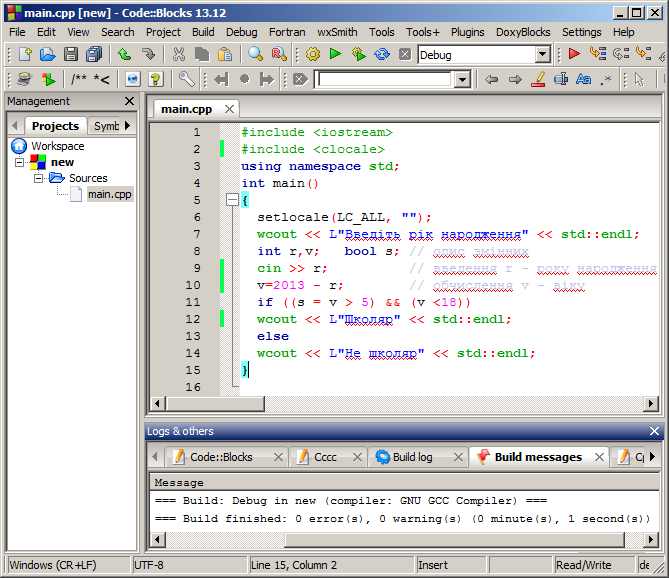
Task: Open Find with the magnifier icon
Action: click(x=256, y=55)
